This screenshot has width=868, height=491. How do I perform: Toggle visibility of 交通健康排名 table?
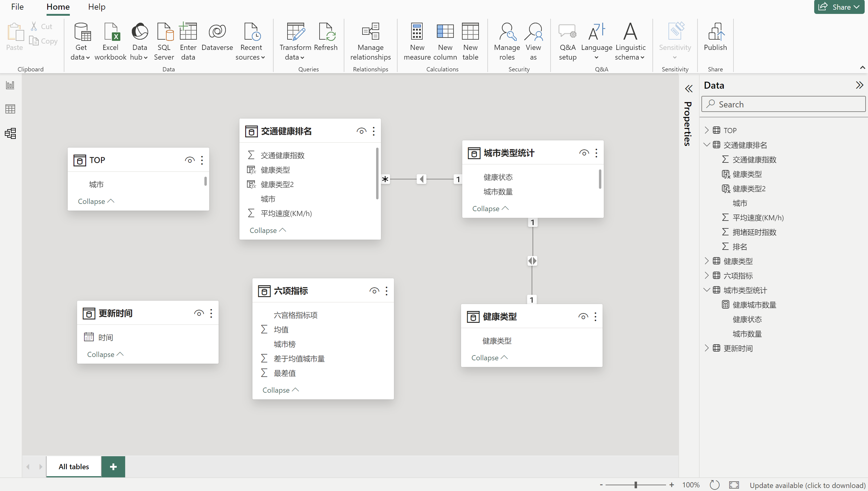(361, 131)
